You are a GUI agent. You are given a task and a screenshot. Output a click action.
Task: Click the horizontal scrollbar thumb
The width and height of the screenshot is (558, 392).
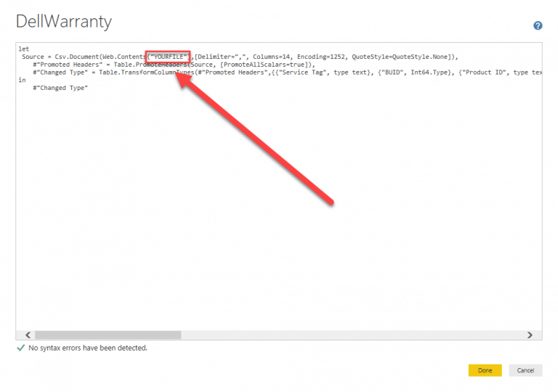coord(108,335)
